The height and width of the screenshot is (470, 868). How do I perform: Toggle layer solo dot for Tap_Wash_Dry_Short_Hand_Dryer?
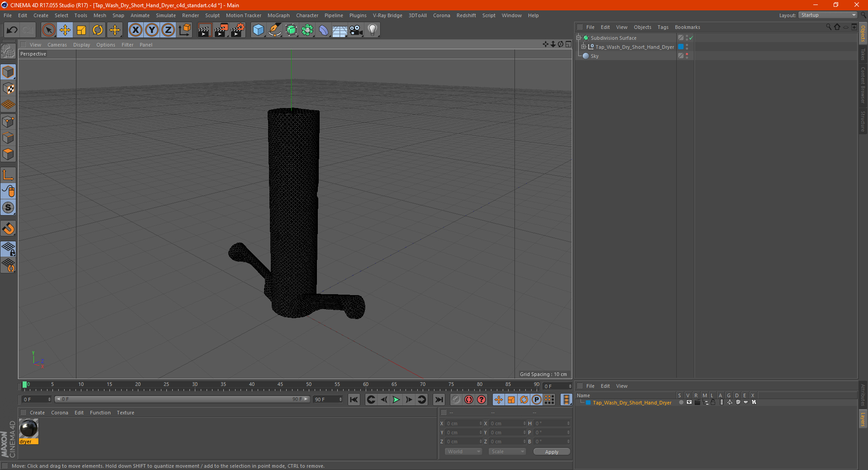coord(681,402)
